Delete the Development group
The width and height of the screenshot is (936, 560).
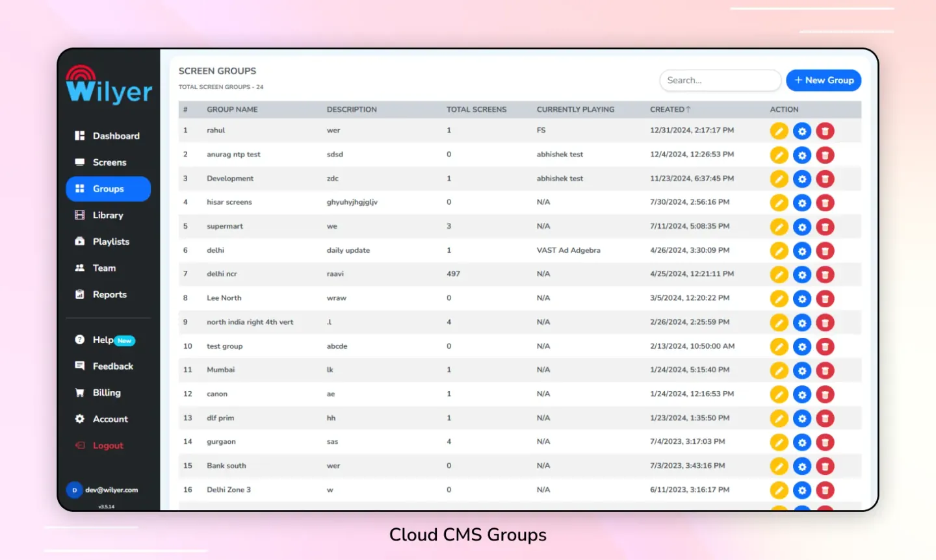[825, 179]
